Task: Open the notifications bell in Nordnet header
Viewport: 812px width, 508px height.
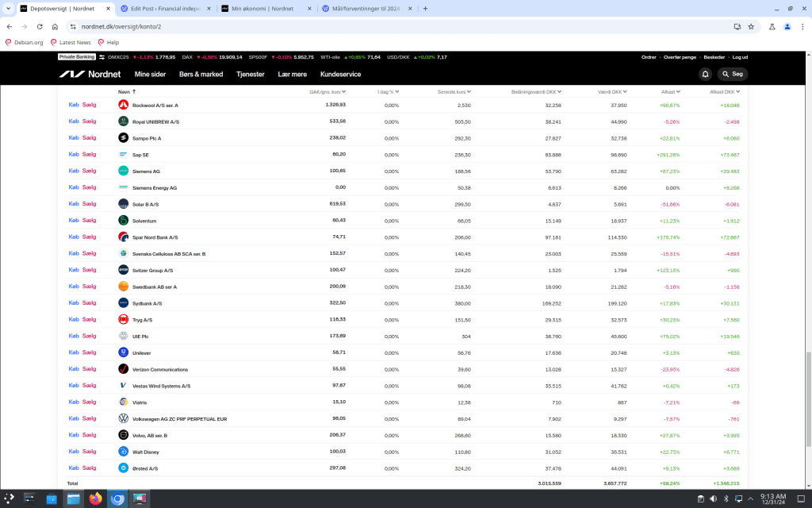Action: (x=705, y=74)
